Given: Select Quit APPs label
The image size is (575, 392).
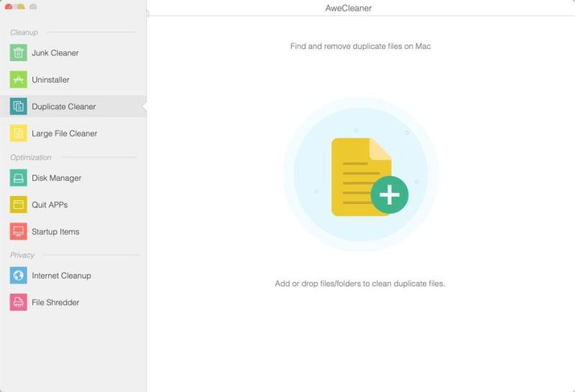Looking at the screenshot, I should (x=50, y=205).
